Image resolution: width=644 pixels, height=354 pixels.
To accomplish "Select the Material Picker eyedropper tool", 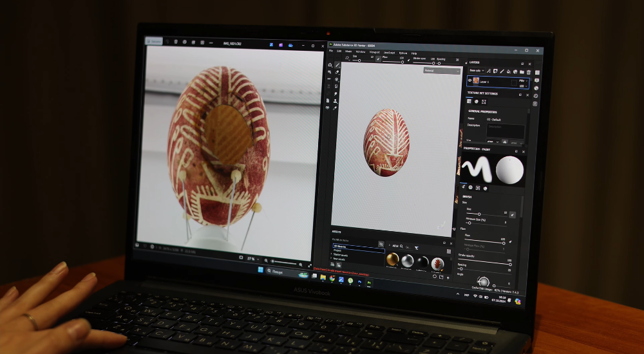I will pos(335,108).
